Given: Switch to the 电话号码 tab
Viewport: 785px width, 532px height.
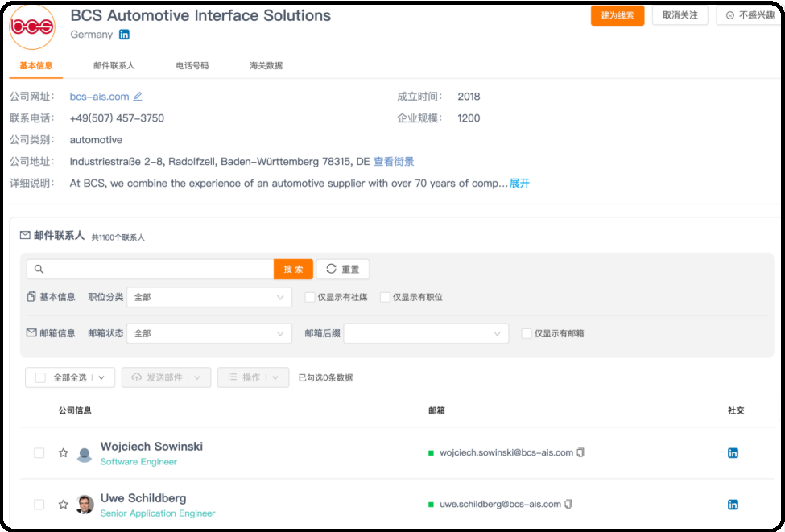Looking at the screenshot, I should pos(192,65).
